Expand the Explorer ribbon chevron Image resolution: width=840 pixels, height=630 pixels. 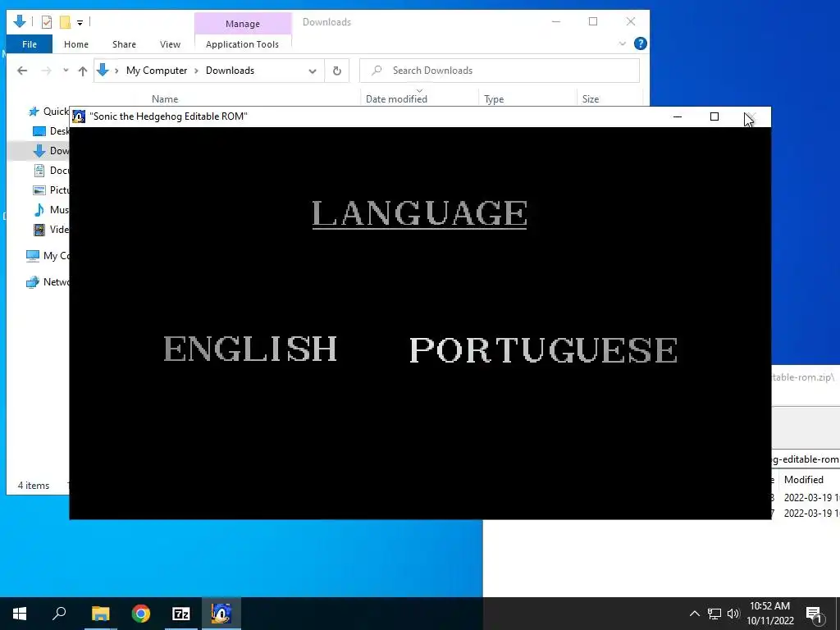(622, 44)
